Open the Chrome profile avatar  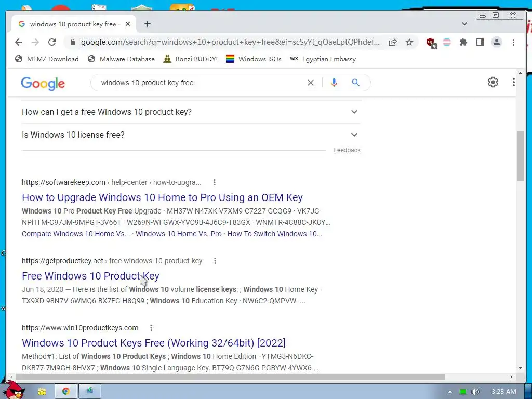496,42
